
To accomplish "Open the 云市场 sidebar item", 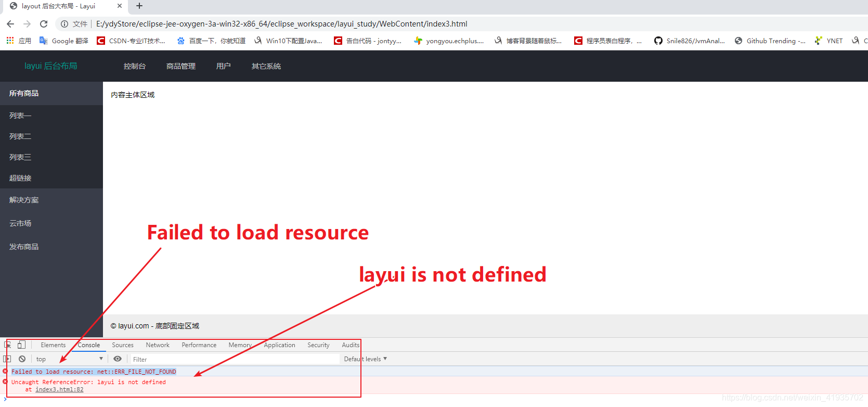I will coord(51,223).
